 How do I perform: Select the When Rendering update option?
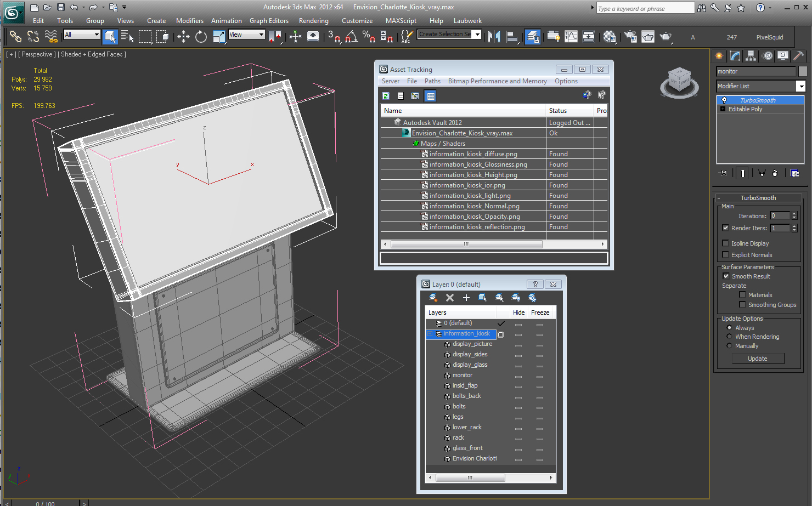[x=729, y=337]
